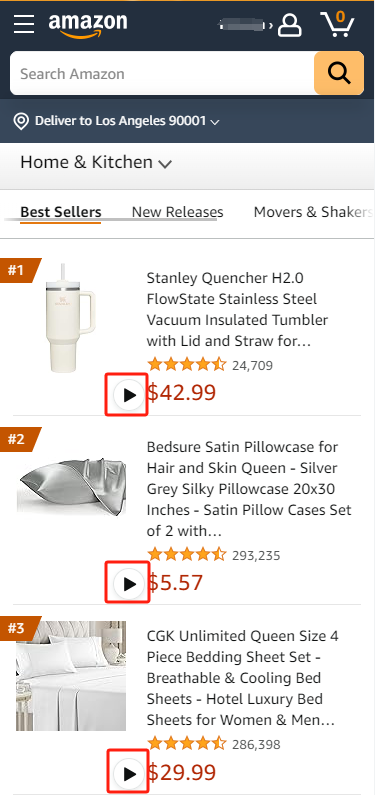Viewport: 375px width, 795px height.
Task: Click the Stanley tumbler product image
Action: (x=71, y=318)
